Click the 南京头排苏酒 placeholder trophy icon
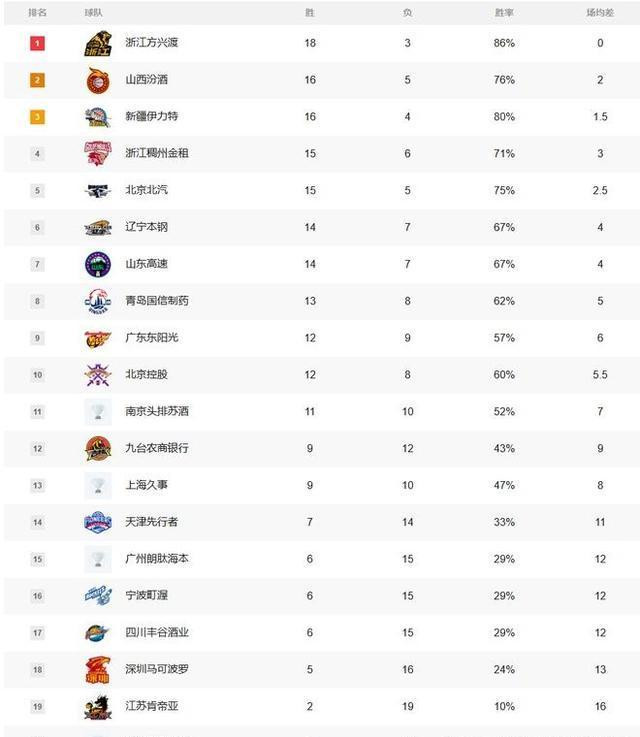The width and height of the screenshot is (640, 737). (98, 412)
